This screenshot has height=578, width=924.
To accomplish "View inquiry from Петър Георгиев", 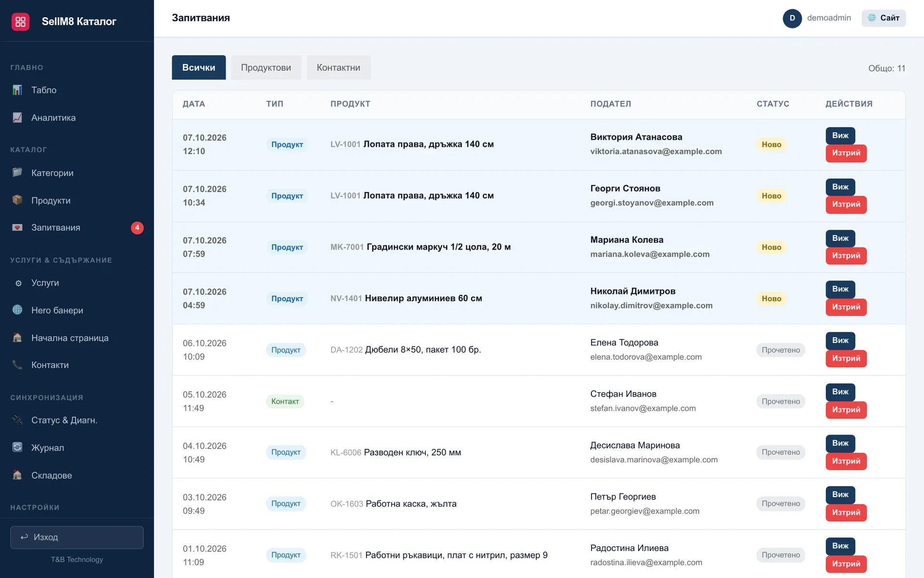I will (840, 495).
